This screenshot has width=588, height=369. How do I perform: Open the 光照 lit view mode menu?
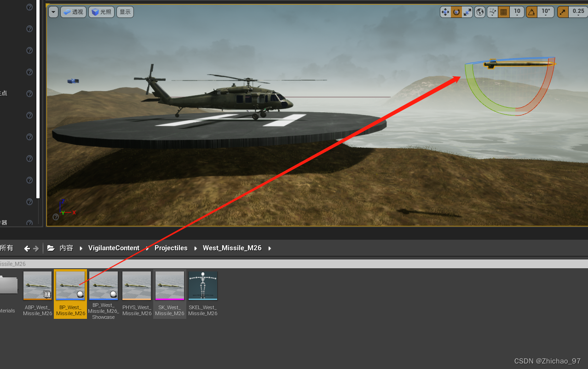tap(101, 12)
